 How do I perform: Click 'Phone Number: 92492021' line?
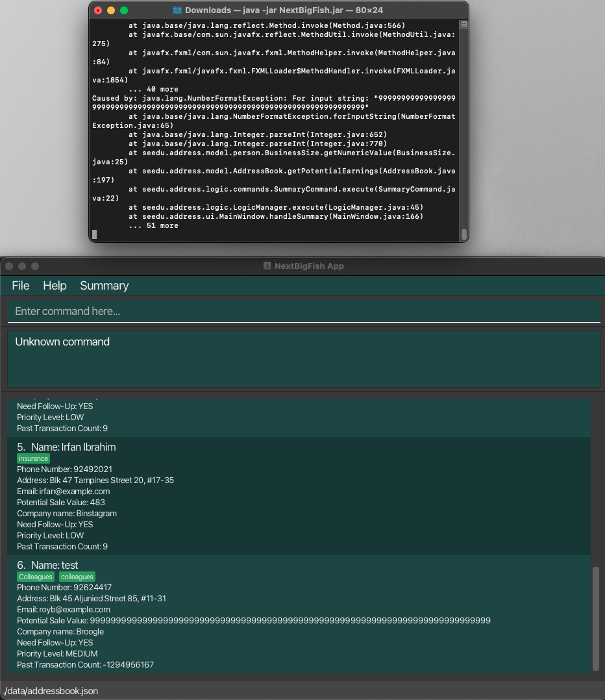65,469
